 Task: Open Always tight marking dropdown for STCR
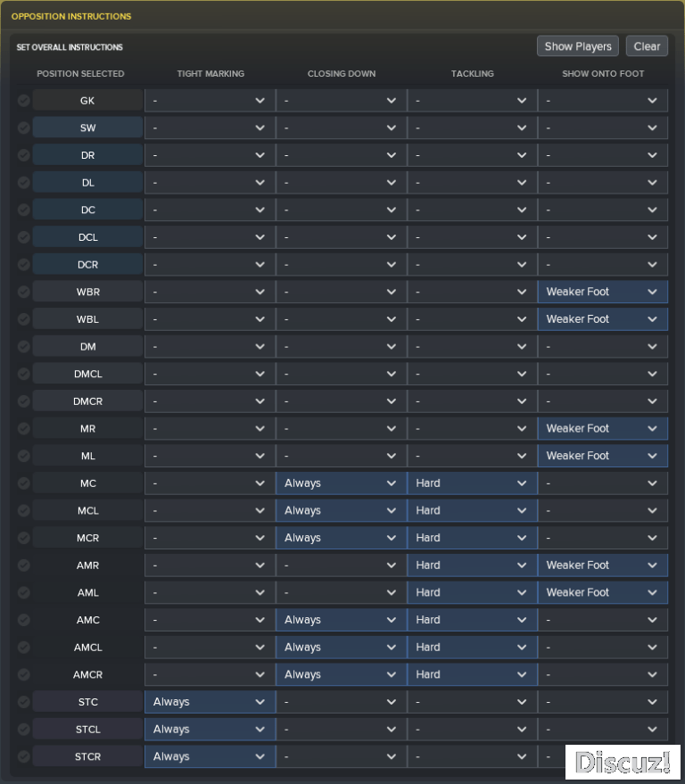tap(210, 756)
